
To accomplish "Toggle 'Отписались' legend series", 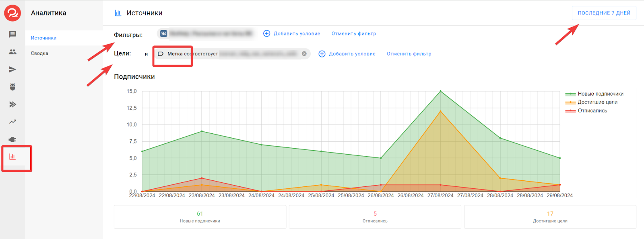I will tap(592, 111).
